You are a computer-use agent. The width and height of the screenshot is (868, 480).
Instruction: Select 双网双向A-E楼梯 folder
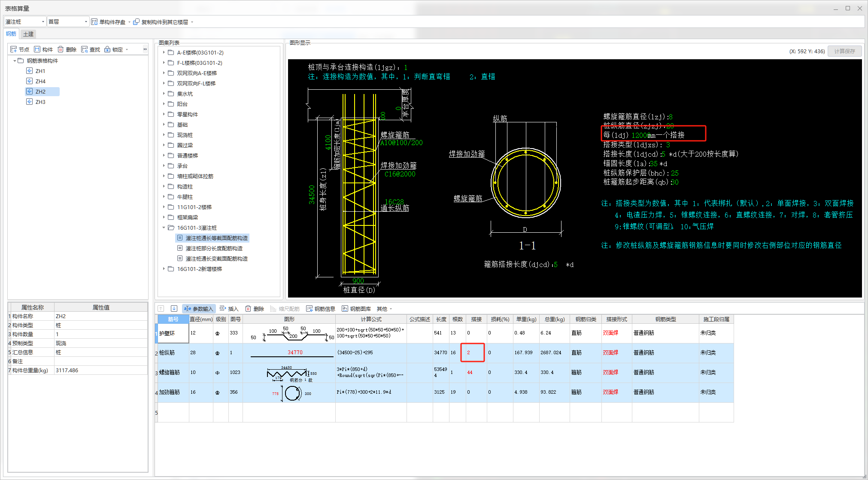(x=192, y=73)
